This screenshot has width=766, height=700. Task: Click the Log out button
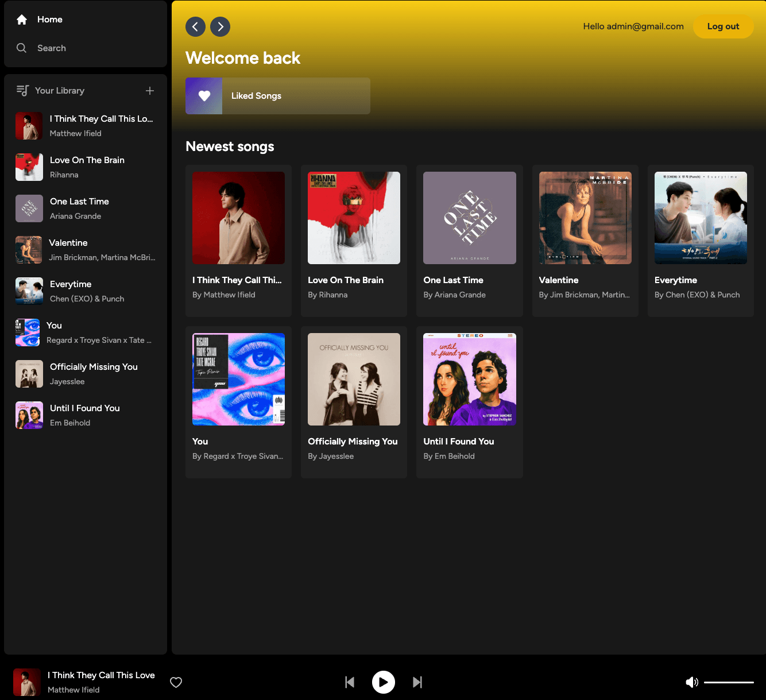[723, 26]
